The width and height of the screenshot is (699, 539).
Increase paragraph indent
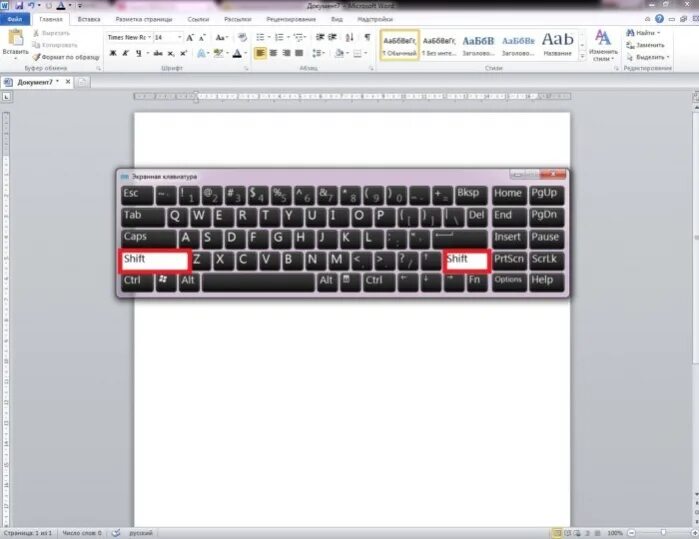tap(333, 37)
